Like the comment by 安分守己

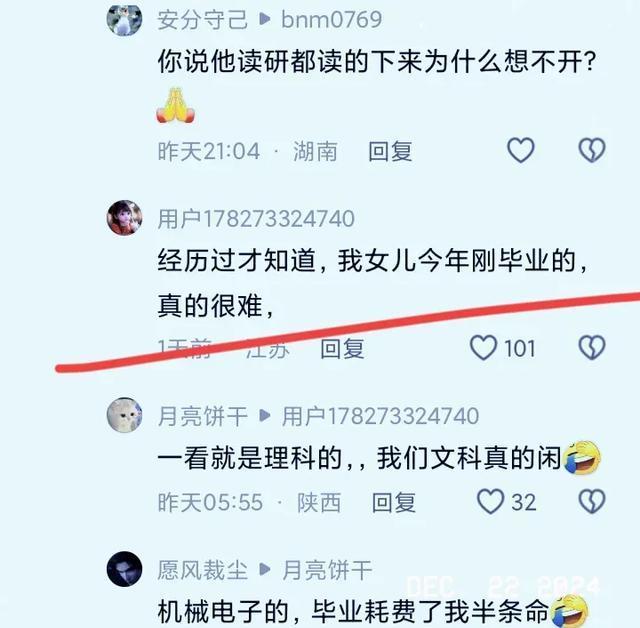pos(520,150)
